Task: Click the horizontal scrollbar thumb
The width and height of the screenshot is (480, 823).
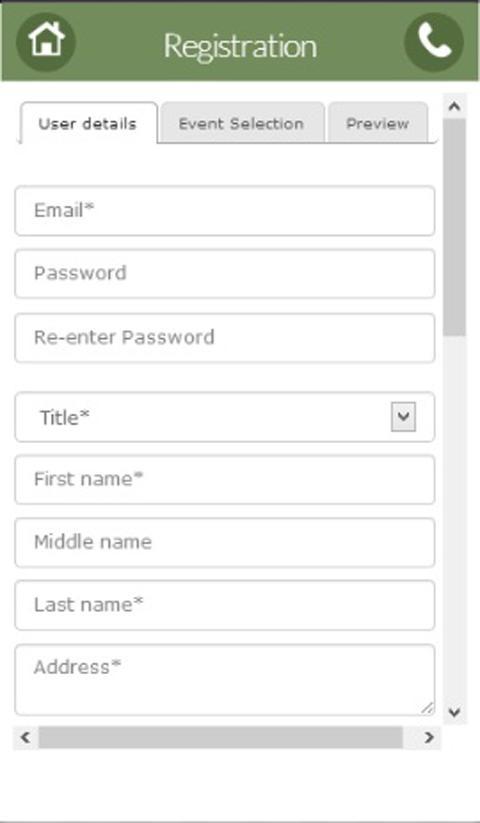Action: point(220,737)
